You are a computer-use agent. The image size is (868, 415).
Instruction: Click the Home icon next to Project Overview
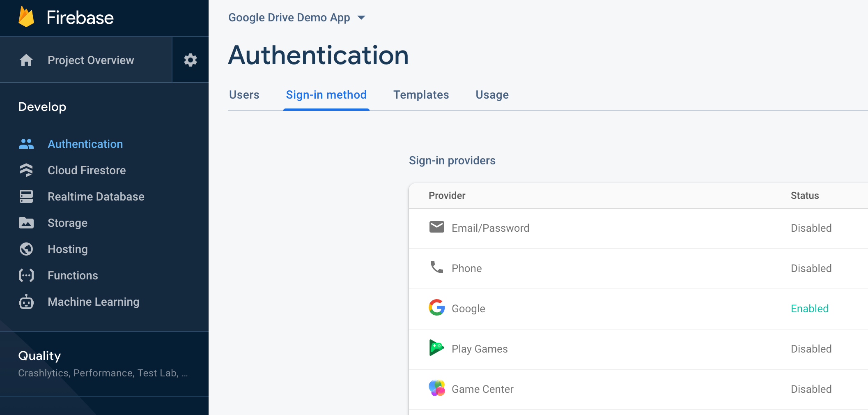tap(26, 60)
